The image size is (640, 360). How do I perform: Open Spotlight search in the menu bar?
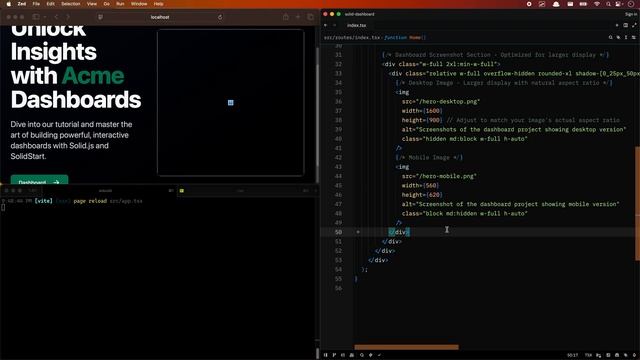(608, 4)
